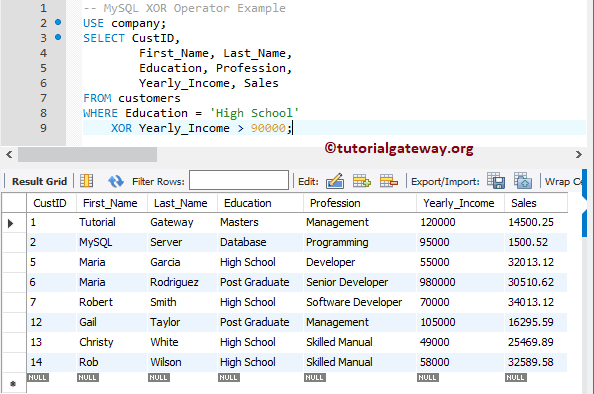Image resolution: width=594 pixels, height=394 pixels.
Task: Select the 'Masters' education cell
Action: pyautogui.click(x=260, y=222)
